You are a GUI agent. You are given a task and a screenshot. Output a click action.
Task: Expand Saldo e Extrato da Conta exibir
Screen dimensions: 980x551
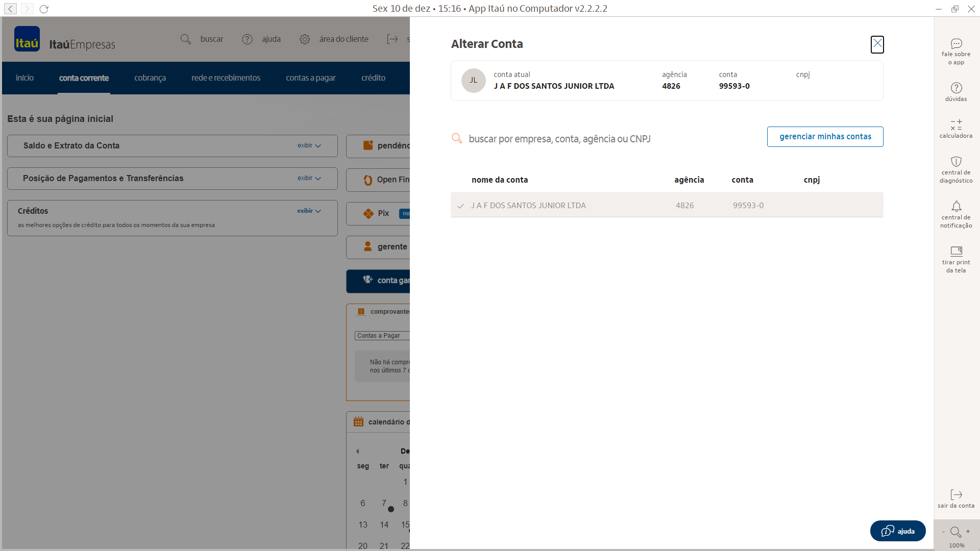(309, 146)
